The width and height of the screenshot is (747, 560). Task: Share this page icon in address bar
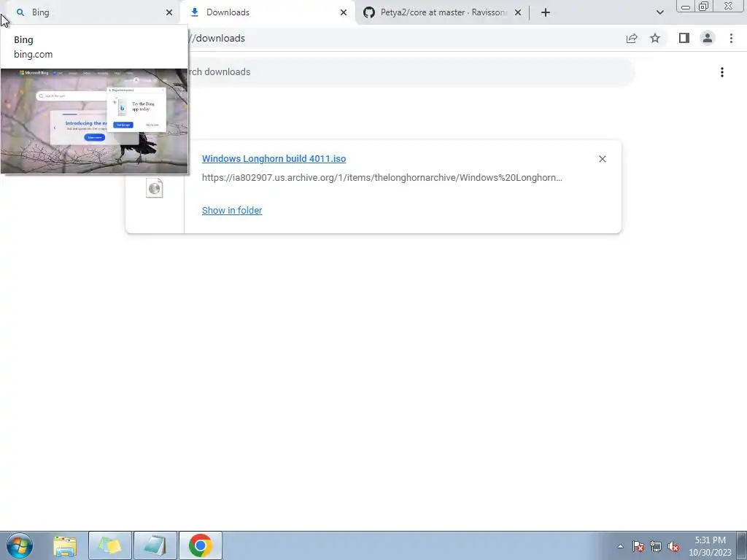(x=632, y=39)
